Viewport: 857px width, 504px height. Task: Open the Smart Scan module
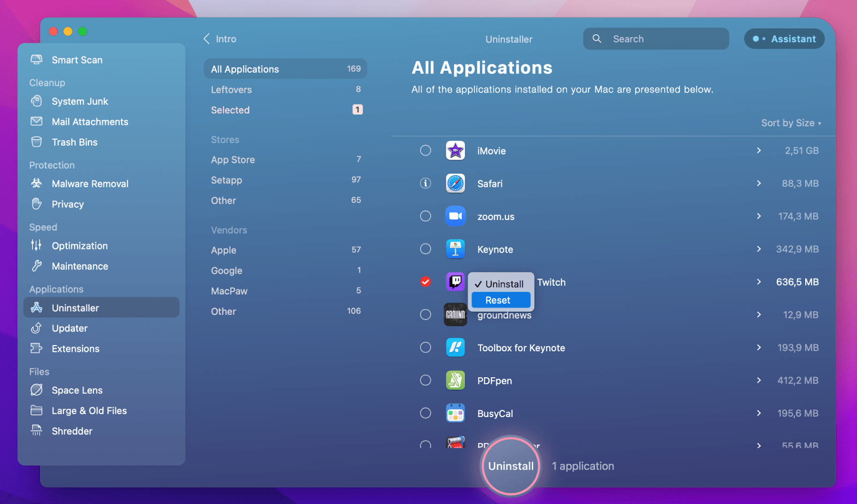[77, 59]
